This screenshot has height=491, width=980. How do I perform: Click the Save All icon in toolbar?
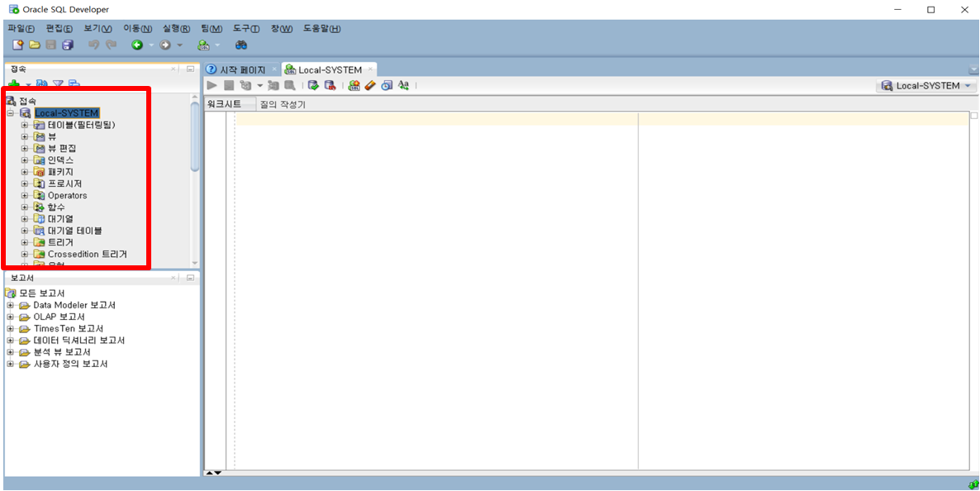pyautogui.click(x=68, y=45)
